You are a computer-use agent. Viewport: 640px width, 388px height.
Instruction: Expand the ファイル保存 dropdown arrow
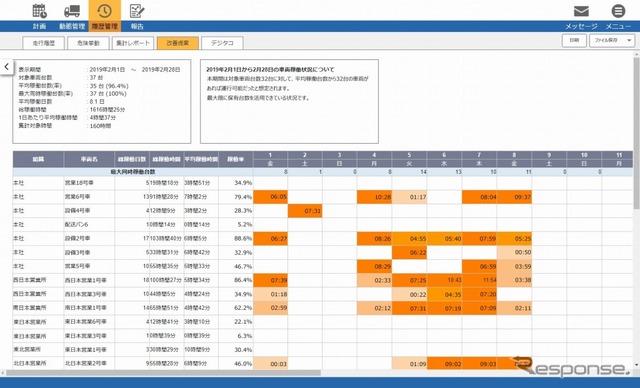point(629,40)
